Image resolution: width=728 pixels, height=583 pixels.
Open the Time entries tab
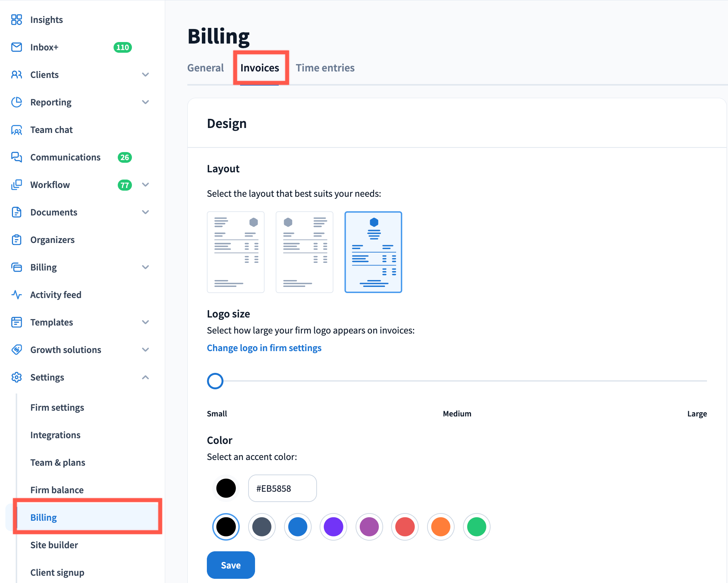(x=325, y=68)
